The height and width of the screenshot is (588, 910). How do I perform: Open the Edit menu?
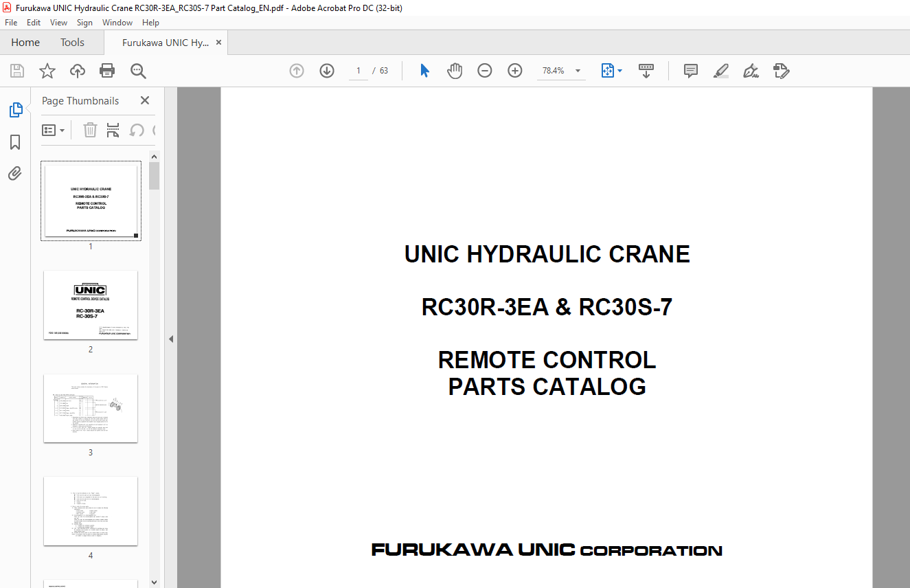[34, 23]
